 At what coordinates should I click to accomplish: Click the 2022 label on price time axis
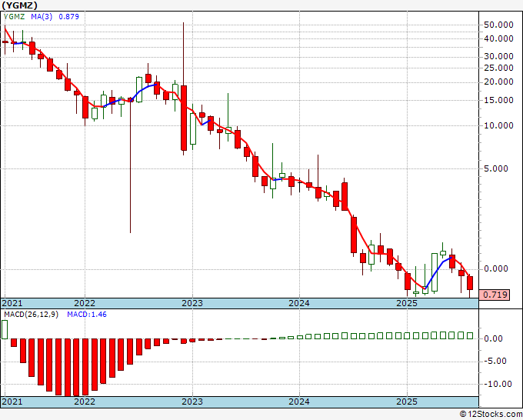pos(85,303)
